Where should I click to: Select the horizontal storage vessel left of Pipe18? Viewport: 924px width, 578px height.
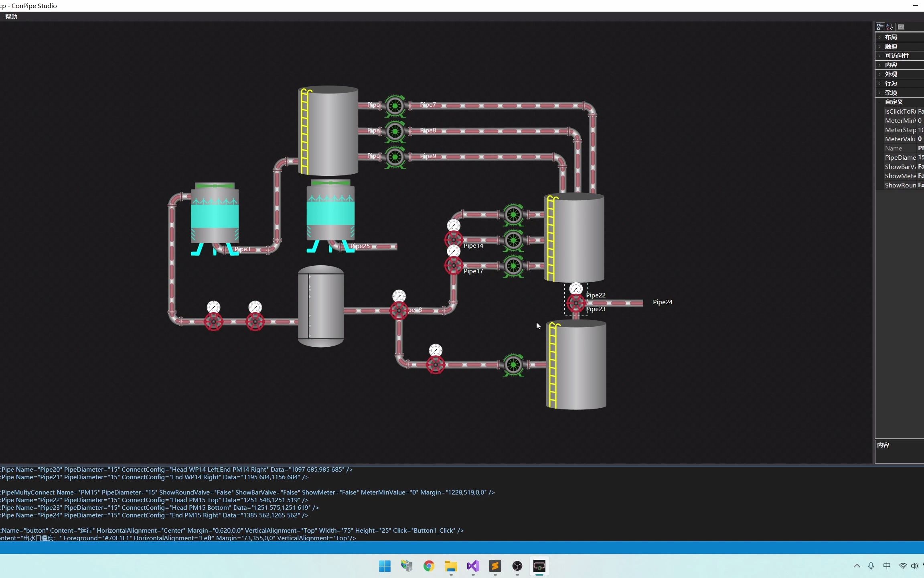pos(321,306)
